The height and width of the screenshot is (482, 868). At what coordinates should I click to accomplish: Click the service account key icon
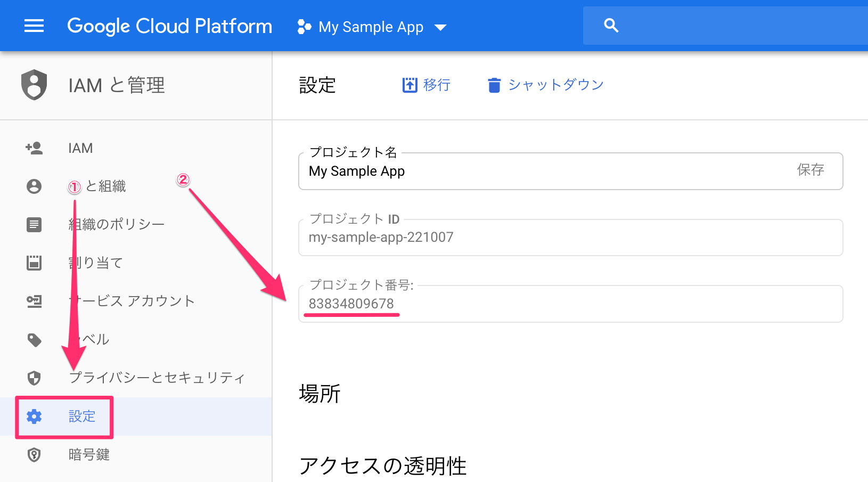34,301
